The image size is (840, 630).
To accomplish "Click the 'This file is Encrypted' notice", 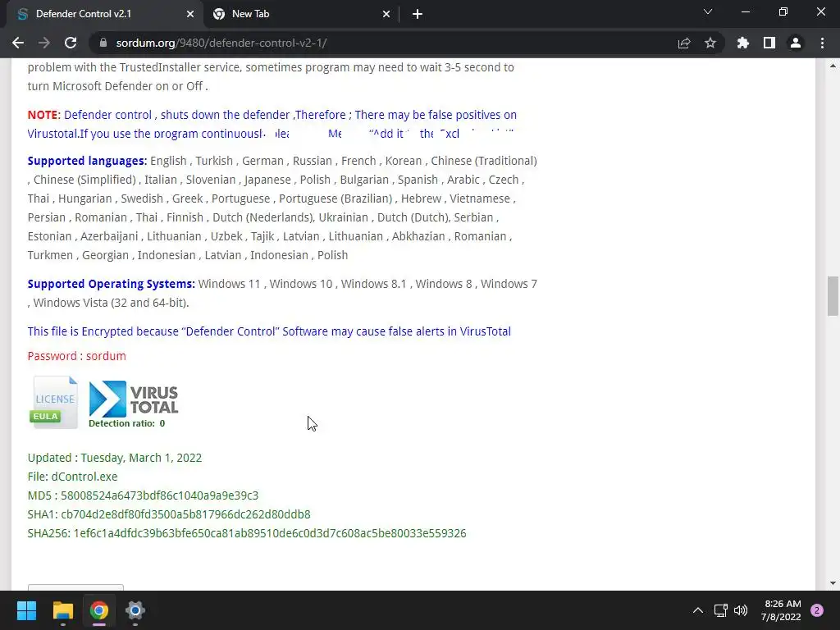I will click(x=269, y=331).
